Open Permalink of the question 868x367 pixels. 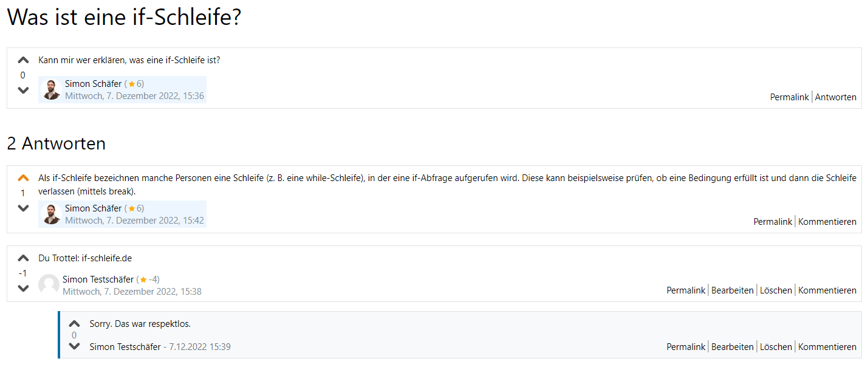[x=789, y=97]
